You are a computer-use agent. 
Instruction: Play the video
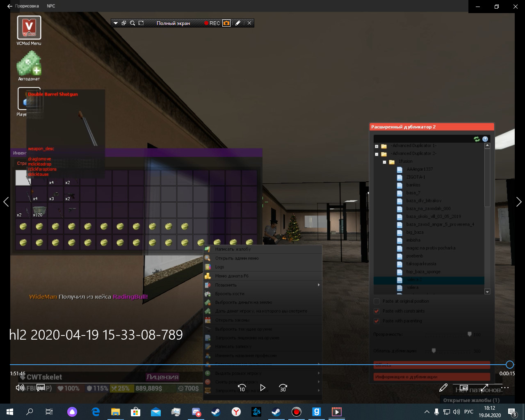pos(262,388)
